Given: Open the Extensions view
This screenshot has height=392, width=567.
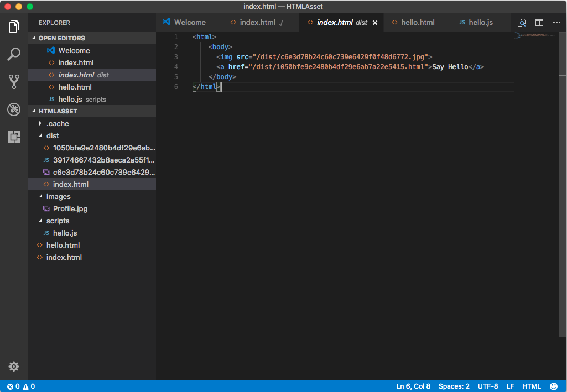Looking at the screenshot, I should pyautogui.click(x=14, y=137).
